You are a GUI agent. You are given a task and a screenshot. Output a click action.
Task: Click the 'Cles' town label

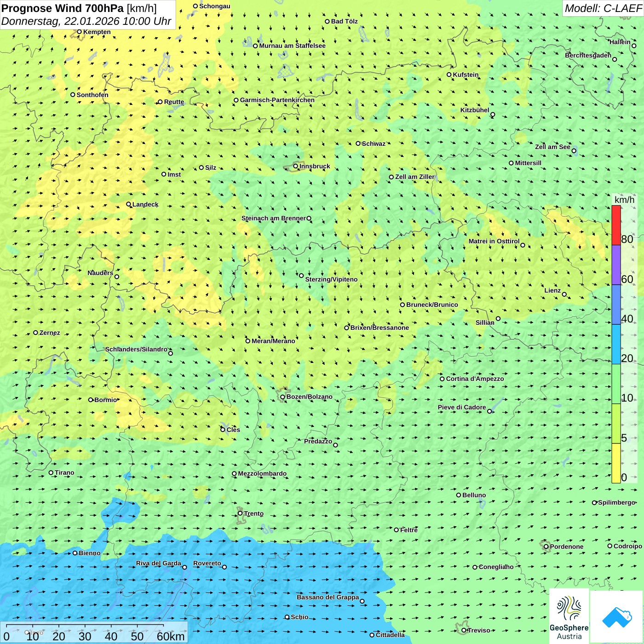233,430
